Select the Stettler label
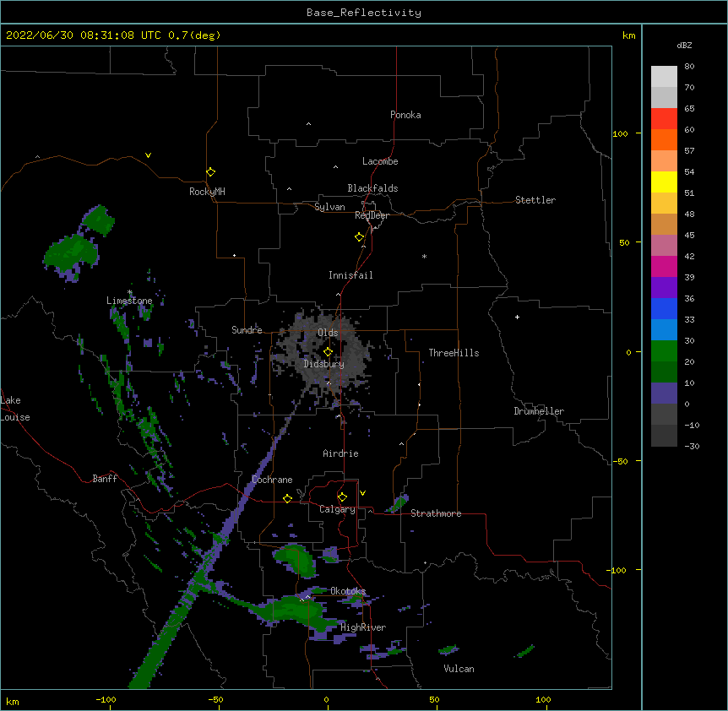The width and height of the screenshot is (728, 711). [535, 200]
